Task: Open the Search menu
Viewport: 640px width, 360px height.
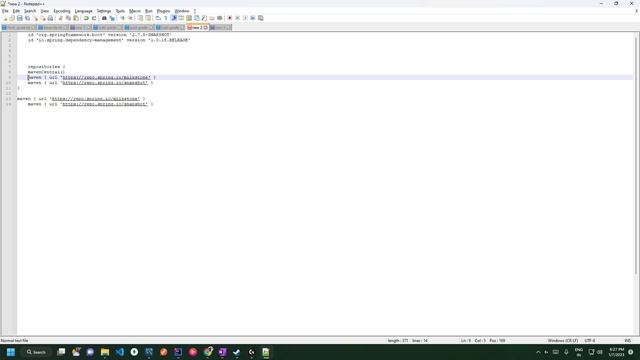Action: coord(30,11)
